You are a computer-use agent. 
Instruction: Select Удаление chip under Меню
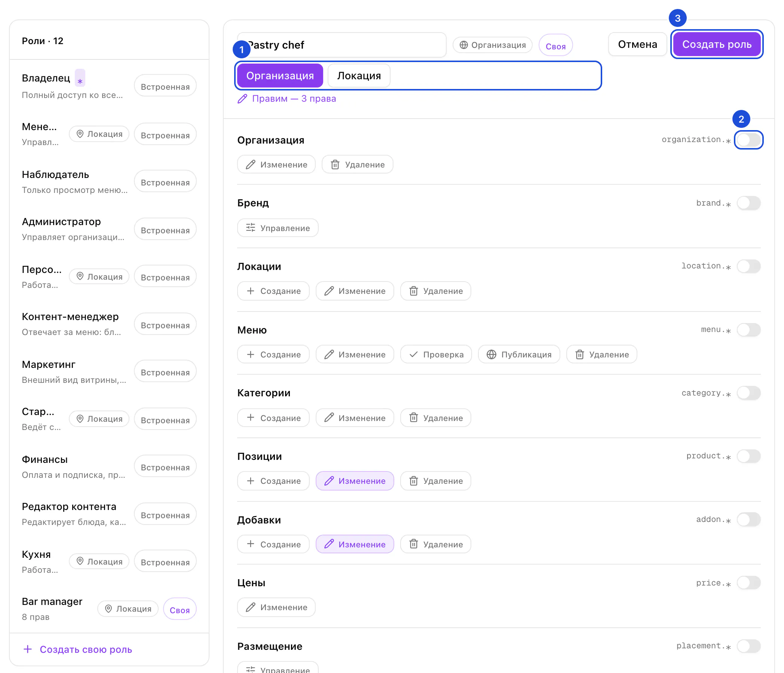(x=601, y=354)
